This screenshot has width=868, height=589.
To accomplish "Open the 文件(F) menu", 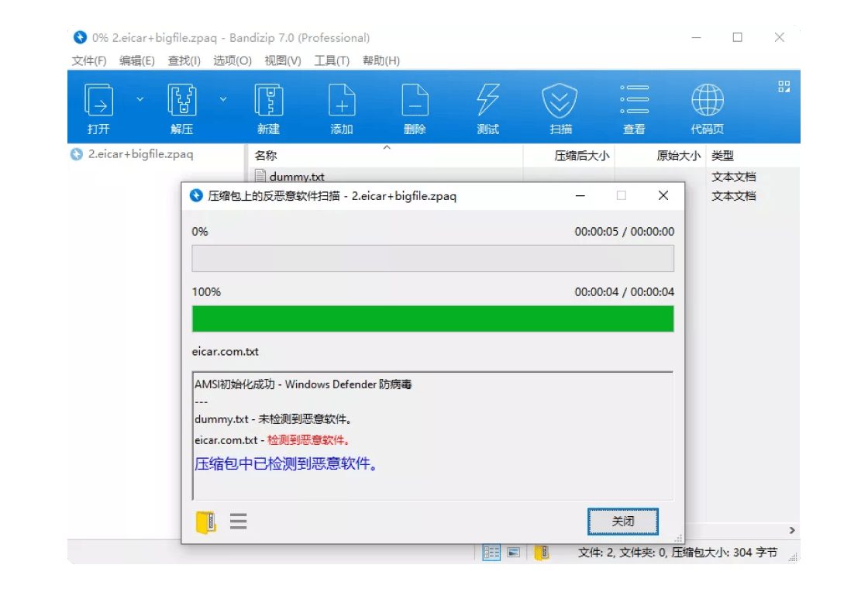I will [x=89, y=60].
